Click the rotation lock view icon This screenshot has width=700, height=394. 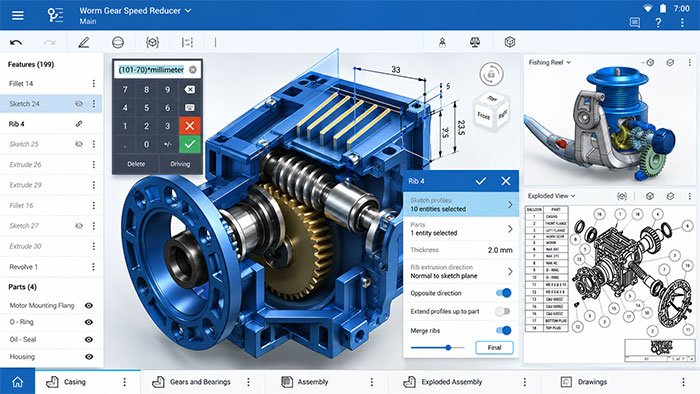click(492, 74)
